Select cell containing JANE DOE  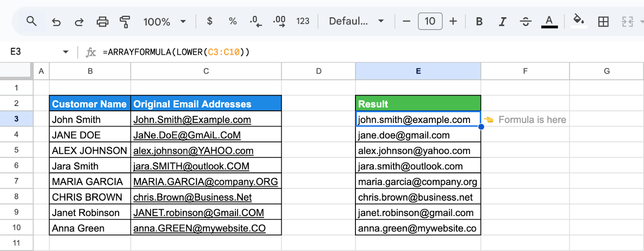click(x=90, y=135)
